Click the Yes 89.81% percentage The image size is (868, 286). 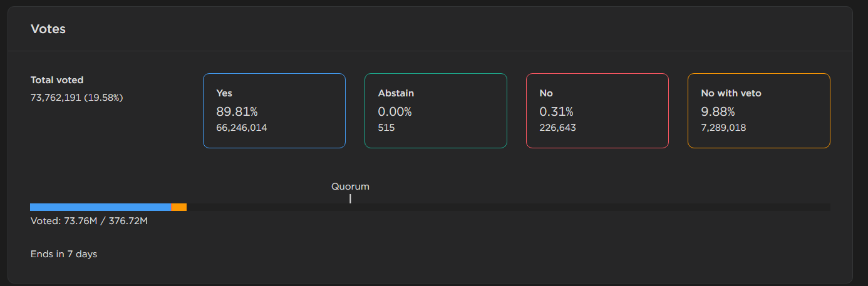tap(237, 111)
